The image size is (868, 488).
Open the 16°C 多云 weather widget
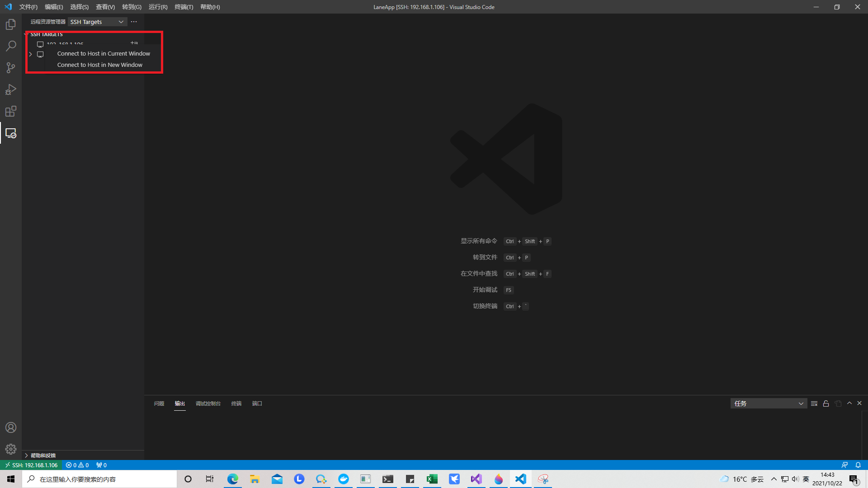[742, 479]
